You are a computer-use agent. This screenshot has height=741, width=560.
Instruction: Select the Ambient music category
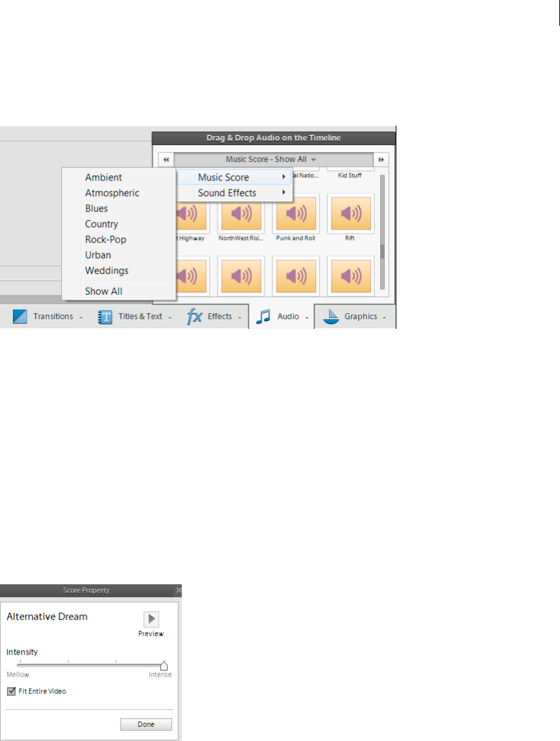coord(103,177)
